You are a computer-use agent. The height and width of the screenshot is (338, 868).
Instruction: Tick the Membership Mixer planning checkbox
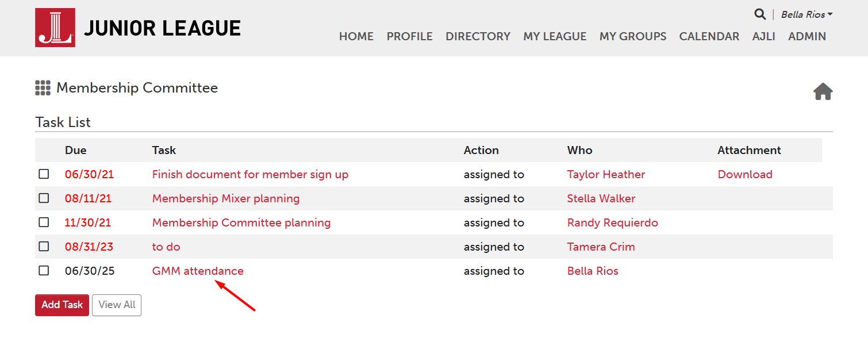(44, 198)
